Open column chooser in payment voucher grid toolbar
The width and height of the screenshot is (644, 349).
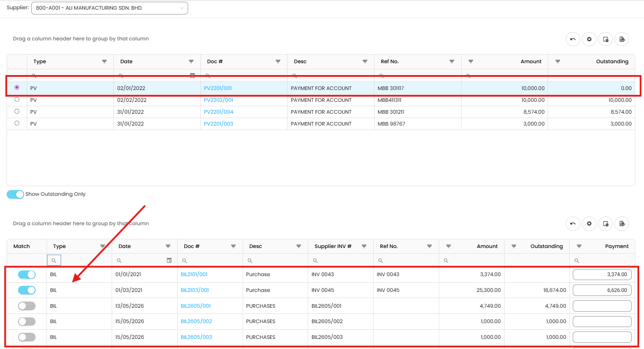(605, 39)
